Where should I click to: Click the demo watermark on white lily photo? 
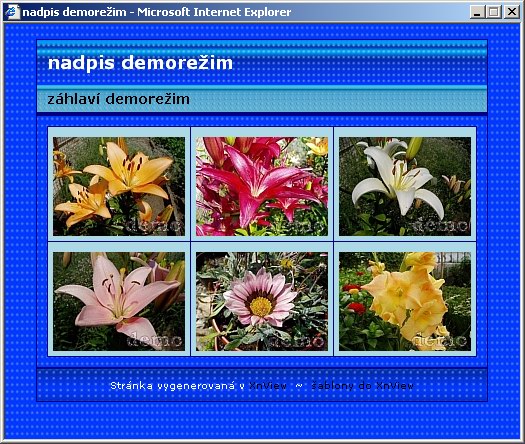click(441, 226)
